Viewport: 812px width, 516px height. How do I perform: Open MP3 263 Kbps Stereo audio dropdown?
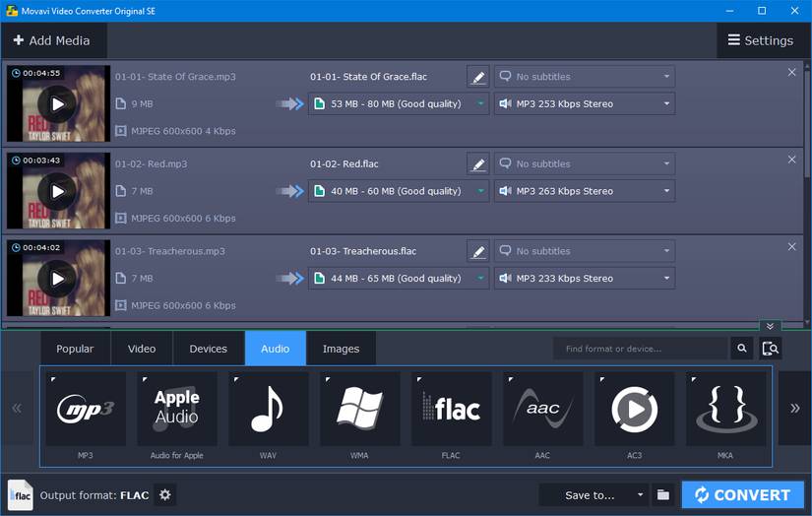584,191
